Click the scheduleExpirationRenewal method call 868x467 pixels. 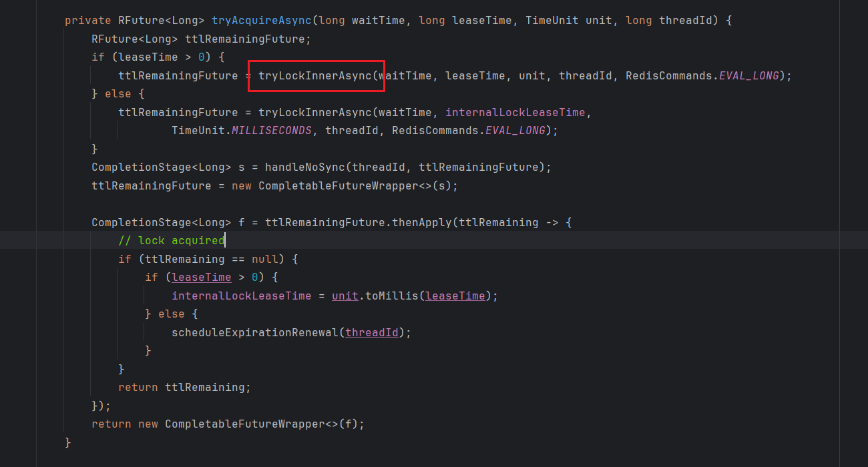255,332
